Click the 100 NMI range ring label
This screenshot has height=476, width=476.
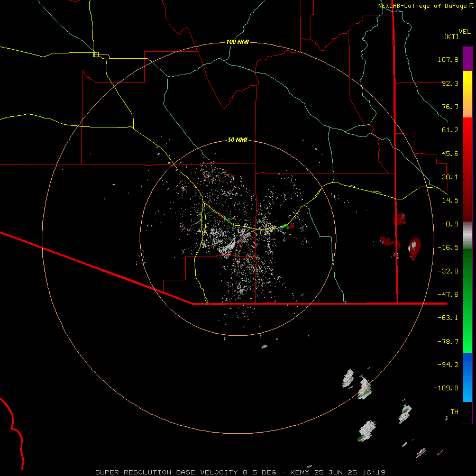click(237, 42)
